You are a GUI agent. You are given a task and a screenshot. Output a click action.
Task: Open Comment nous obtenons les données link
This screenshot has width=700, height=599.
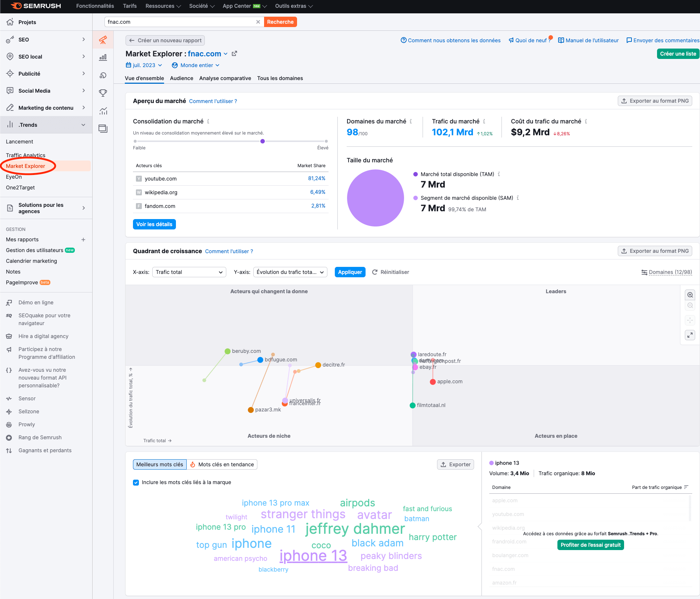pos(451,40)
